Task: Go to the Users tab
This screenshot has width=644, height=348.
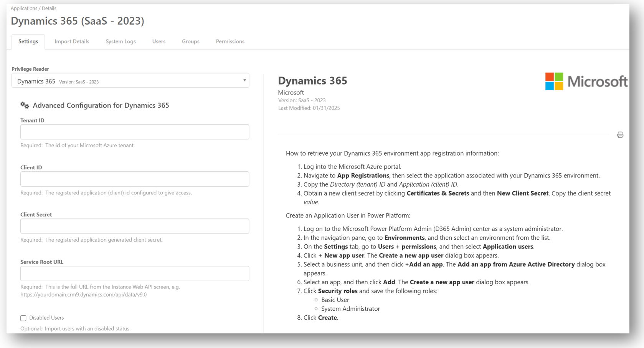Action: (159, 41)
